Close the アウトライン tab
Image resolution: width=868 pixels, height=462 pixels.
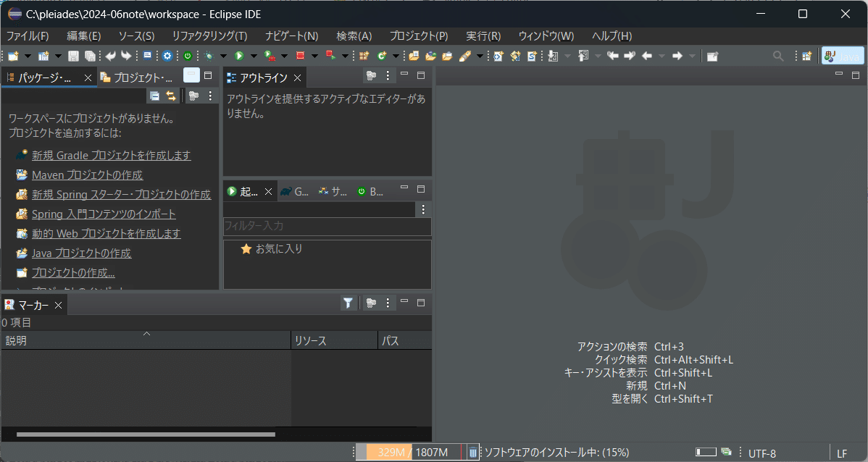pyautogui.click(x=297, y=78)
